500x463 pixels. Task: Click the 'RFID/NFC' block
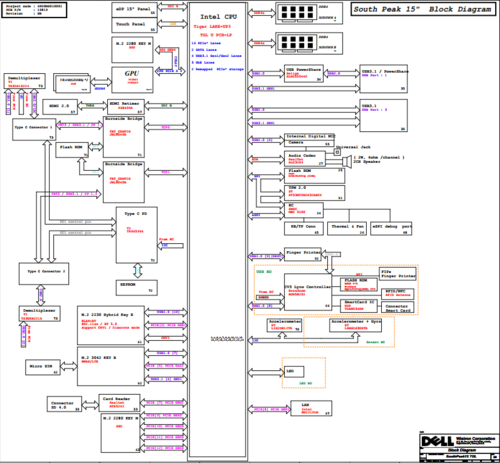tap(397, 294)
